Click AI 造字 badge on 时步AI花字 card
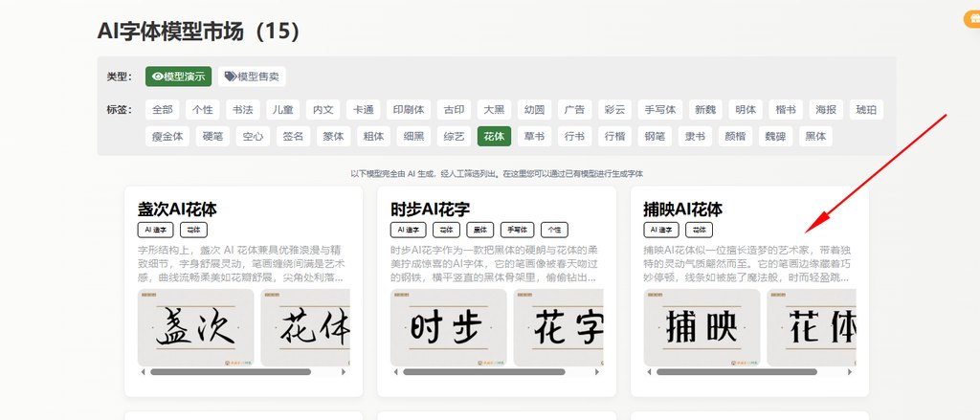 coord(408,230)
